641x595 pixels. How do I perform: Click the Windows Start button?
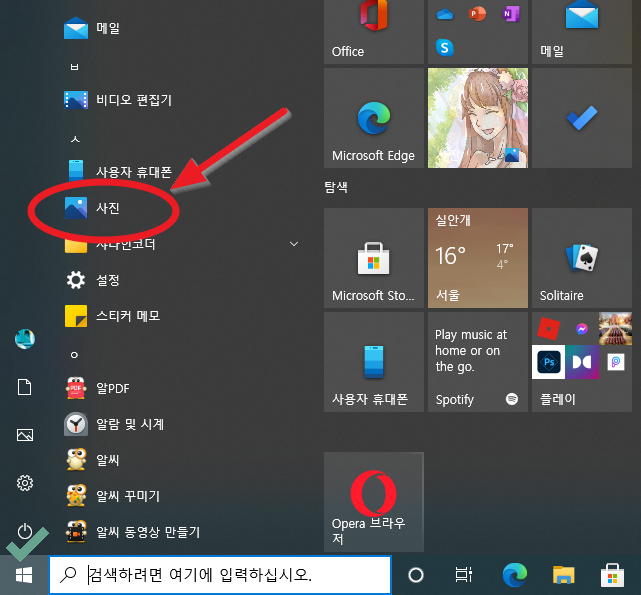pyautogui.click(x=24, y=575)
